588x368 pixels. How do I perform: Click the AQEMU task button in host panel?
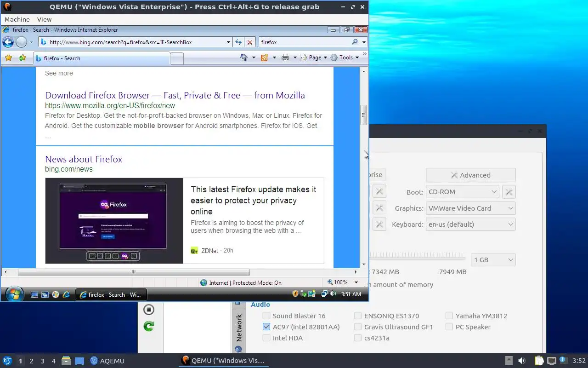pos(107,361)
